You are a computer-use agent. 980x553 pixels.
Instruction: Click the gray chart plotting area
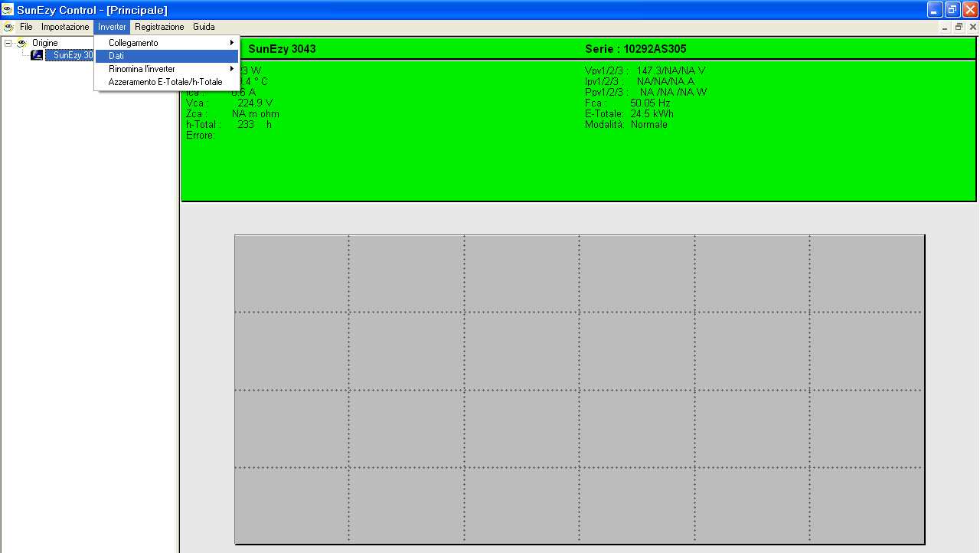(580, 389)
